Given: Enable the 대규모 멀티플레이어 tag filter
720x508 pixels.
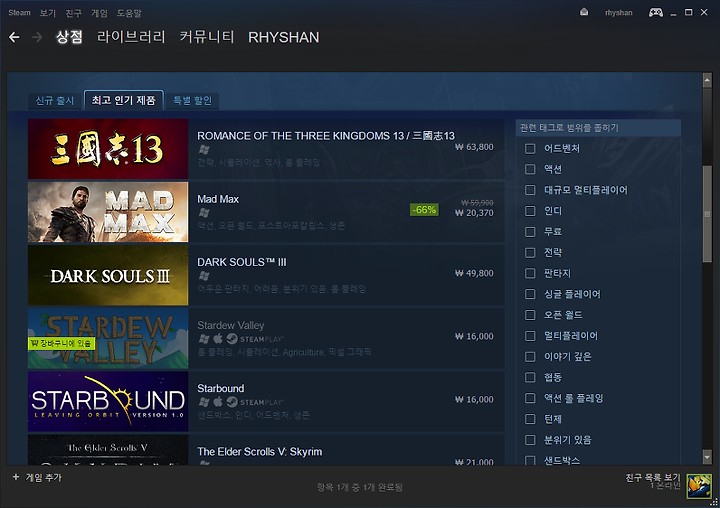Looking at the screenshot, I should click(530, 190).
